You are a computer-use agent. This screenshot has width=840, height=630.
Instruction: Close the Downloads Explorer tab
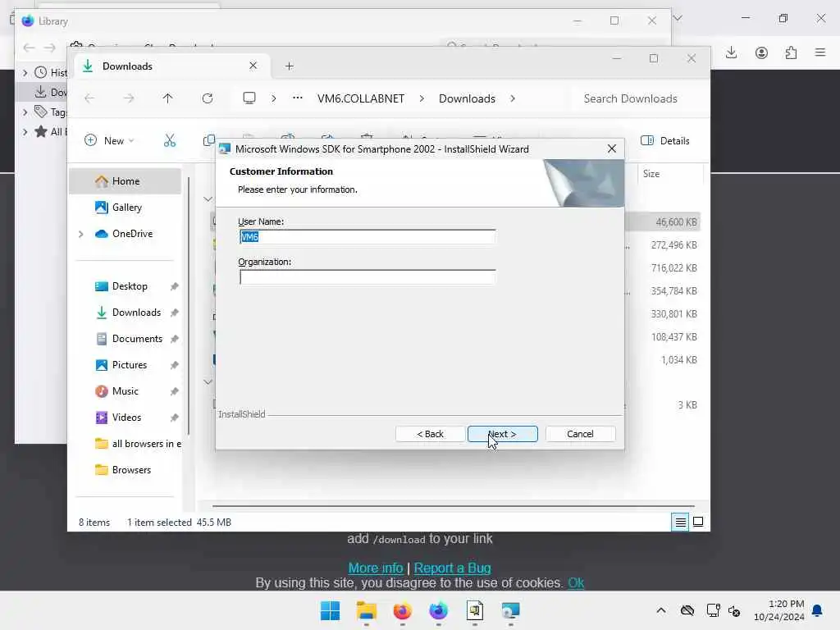(x=253, y=66)
